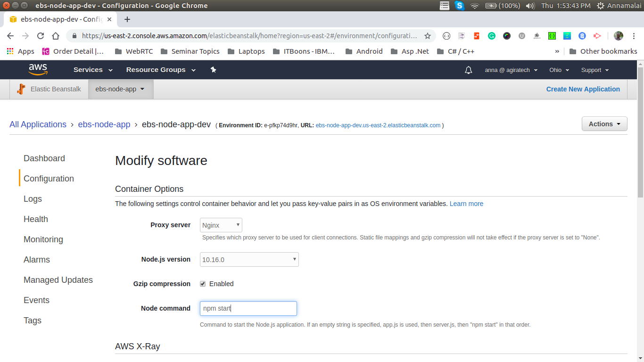Go back using browser back arrow

pyautogui.click(x=10, y=36)
